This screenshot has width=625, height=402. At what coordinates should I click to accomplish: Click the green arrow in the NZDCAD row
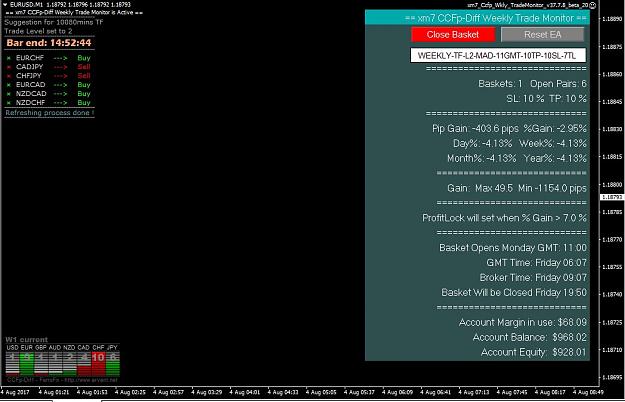61,94
